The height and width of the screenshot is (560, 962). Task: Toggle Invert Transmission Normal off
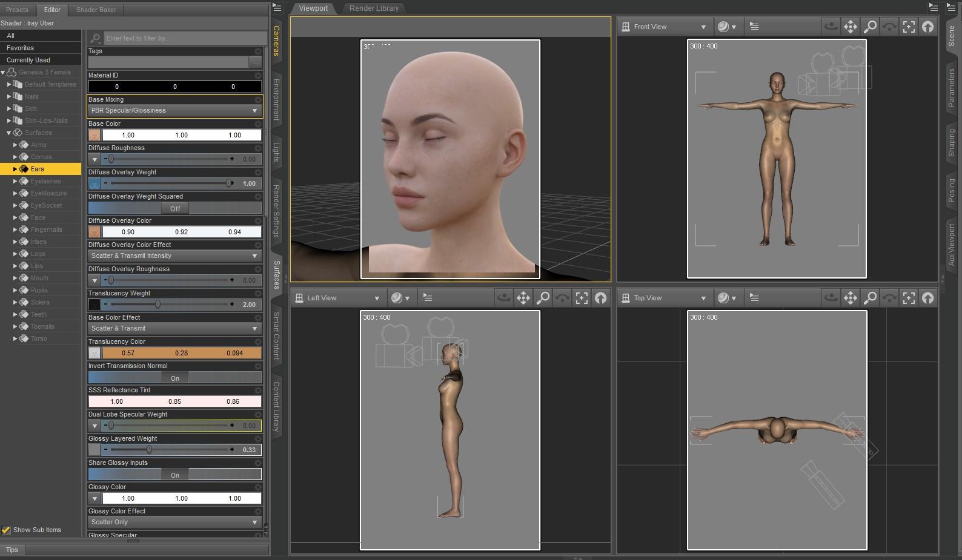coord(174,378)
